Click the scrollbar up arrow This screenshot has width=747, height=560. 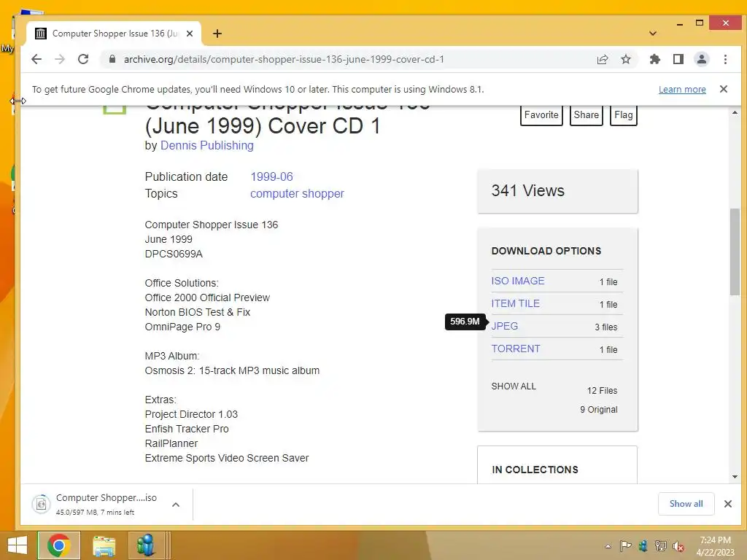coord(735,113)
